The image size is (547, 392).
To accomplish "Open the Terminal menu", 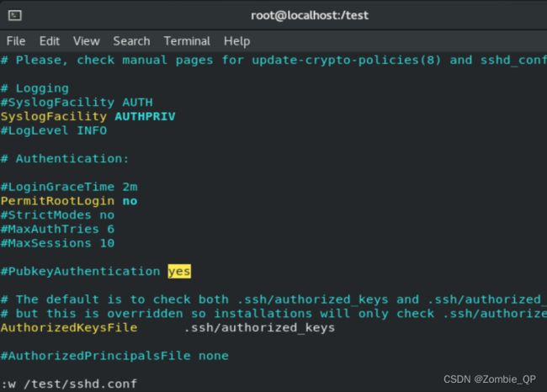I will [x=187, y=41].
